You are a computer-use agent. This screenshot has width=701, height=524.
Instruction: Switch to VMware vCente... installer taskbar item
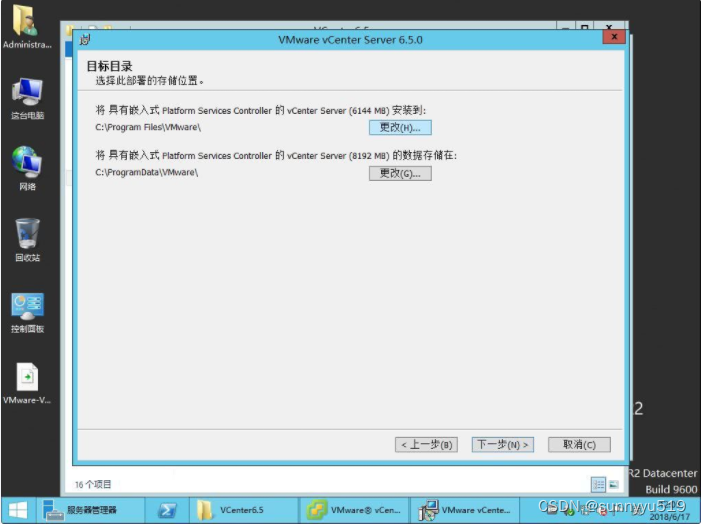pyautogui.click(x=465, y=510)
